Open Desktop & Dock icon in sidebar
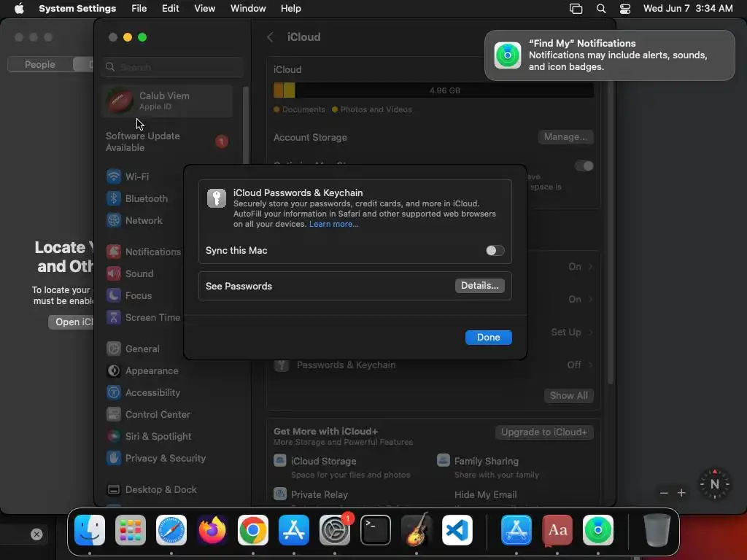This screenshot has height=560, width=747. [x=113, y=489]
